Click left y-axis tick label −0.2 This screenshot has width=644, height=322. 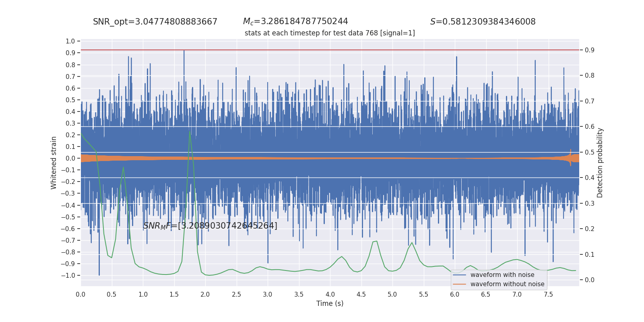click(x=68, y=182)
